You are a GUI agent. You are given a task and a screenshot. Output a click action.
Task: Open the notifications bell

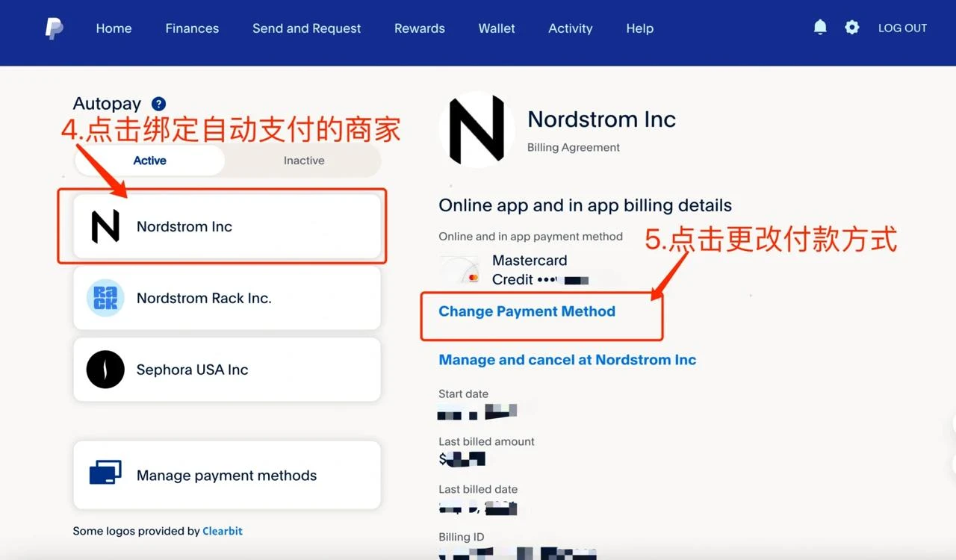click(x=820, y=28)
